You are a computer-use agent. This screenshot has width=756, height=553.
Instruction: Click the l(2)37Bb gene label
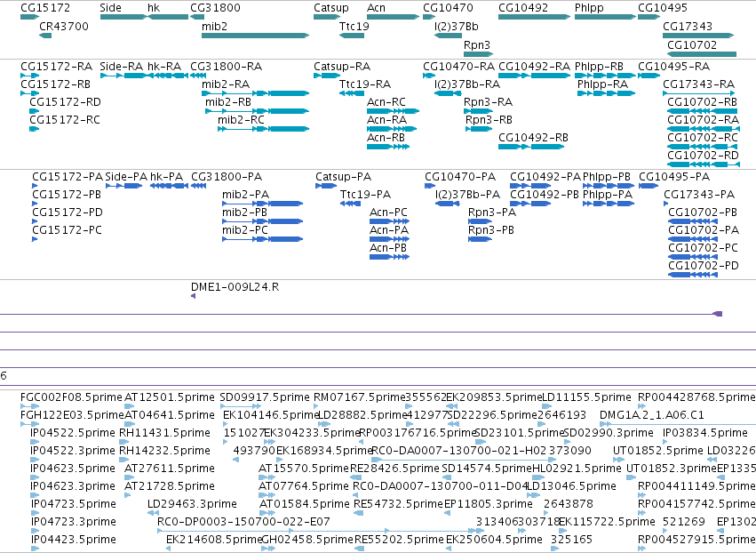tap(456, 26)
